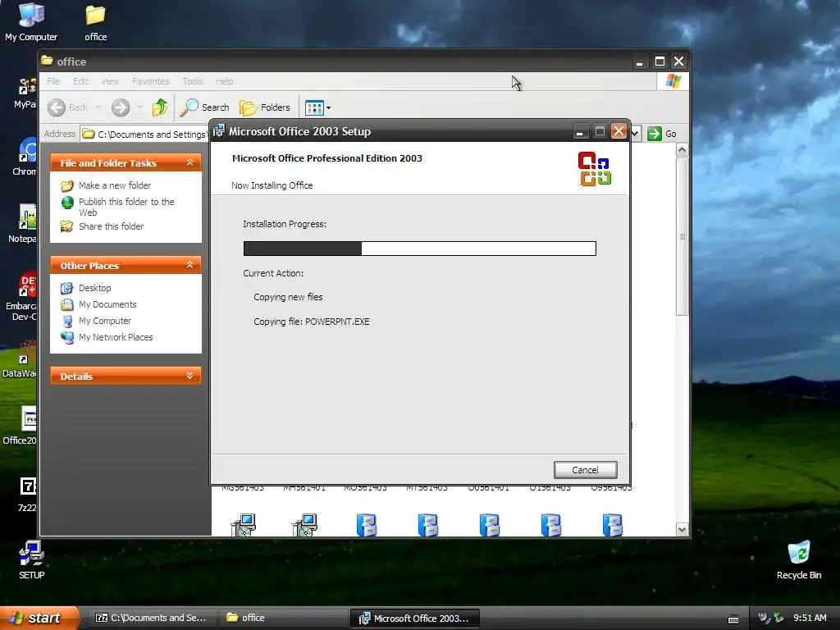The width and height of the screenshot is (840, 630).
Task: Go to My Network Places link
Action: tap(116, 337)
